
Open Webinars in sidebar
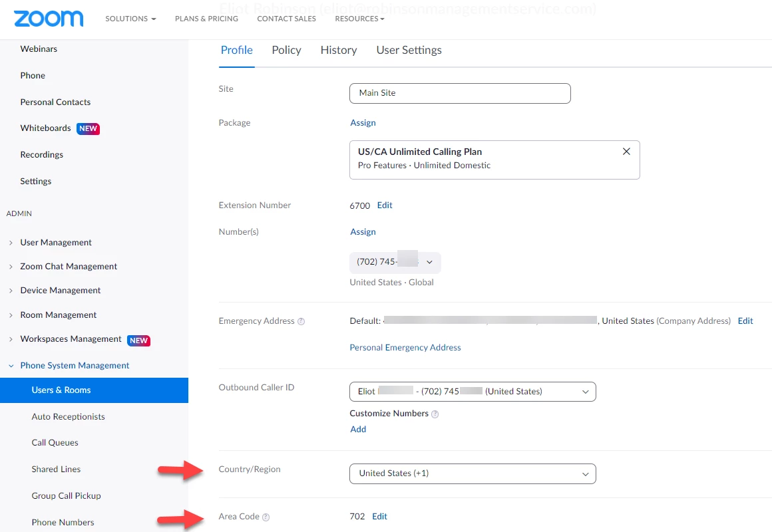click(39, 49)
